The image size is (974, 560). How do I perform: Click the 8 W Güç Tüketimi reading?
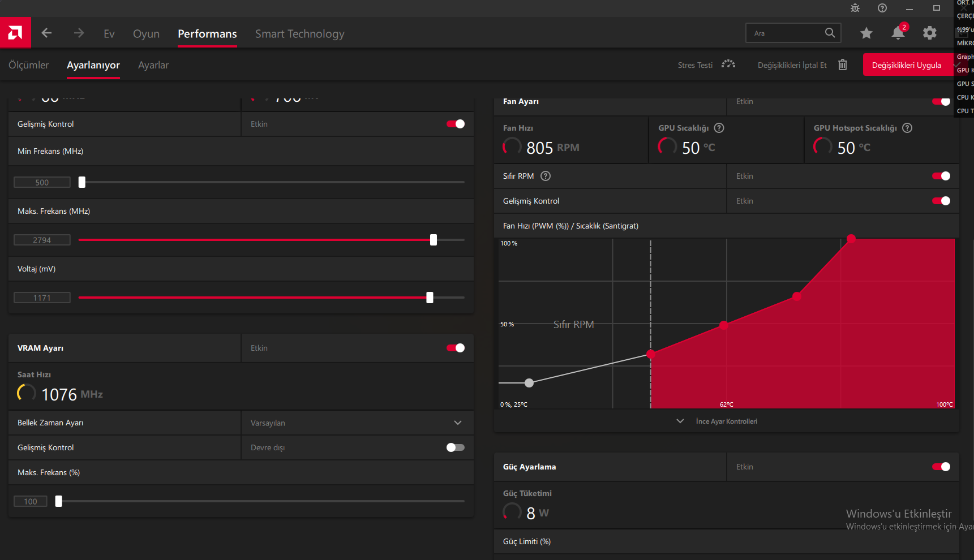pyautogui.click(x=537, y=513)
